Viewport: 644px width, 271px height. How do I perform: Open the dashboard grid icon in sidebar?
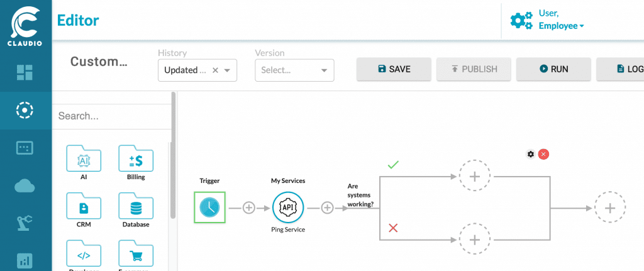(x=25, y=72)
